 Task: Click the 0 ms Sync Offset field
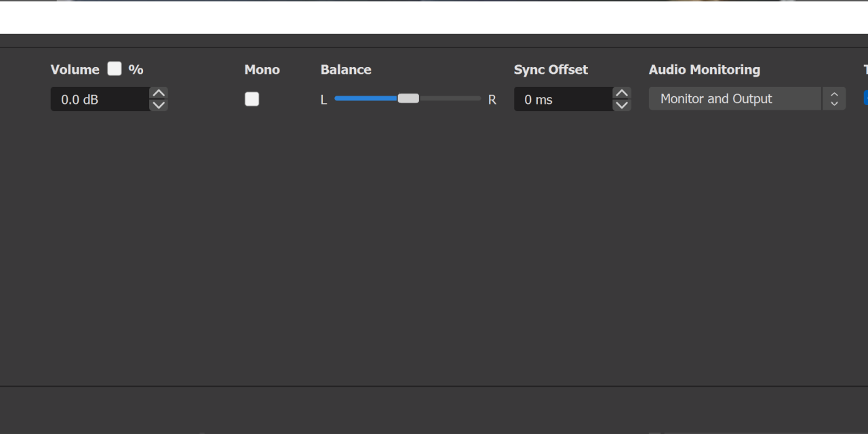563,100
